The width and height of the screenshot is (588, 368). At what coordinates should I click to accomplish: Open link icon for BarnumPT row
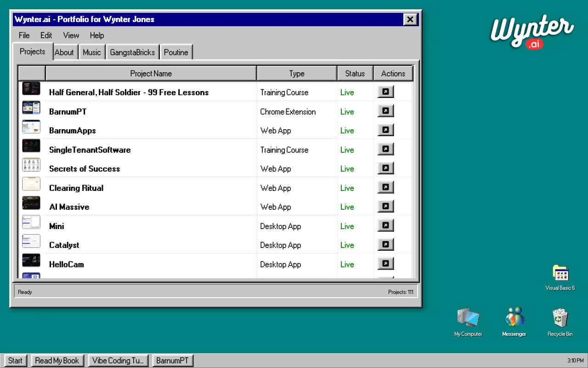(x=385, y=111)
